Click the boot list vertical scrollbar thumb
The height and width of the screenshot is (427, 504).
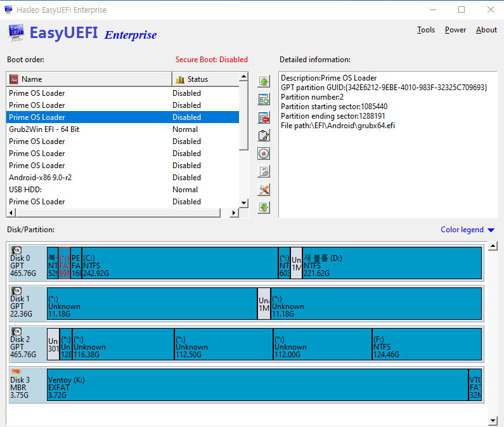point(243,115)
